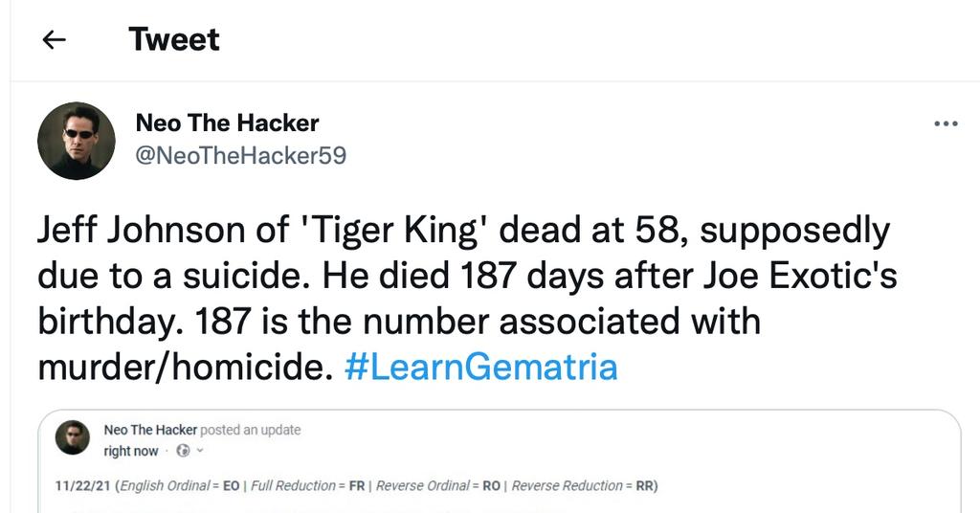Click the "Reverse Reduction = RR" text
The image size is (980, 513).
(583, 485)
